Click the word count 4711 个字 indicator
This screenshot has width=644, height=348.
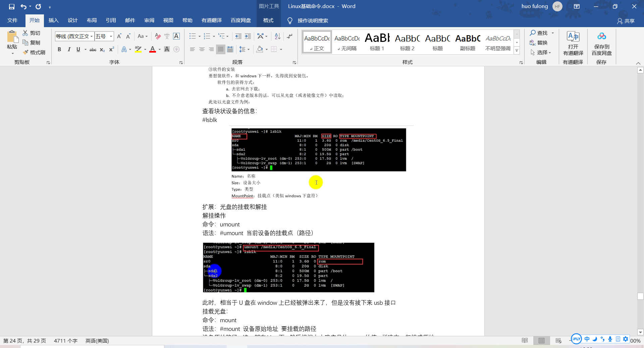pos(66,341)
